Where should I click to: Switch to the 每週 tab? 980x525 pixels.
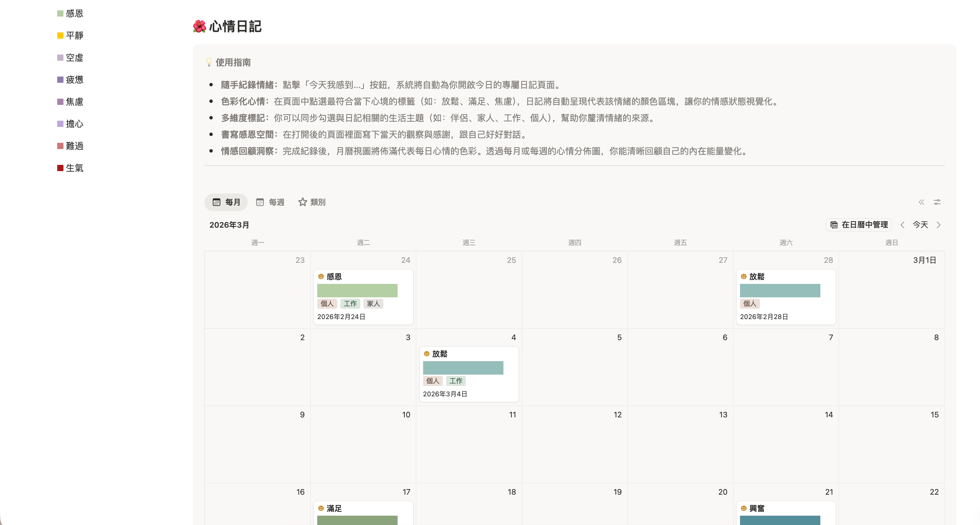[x=276, y=202]
